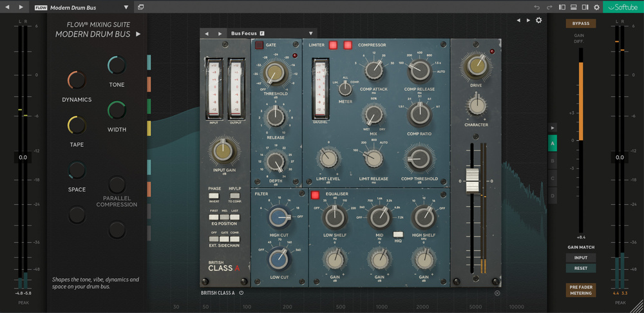Image resolution: width=644 pixels, height=313 pixels.
Task: Open the Modern Drum Bus preset dropdown
Action: 125,7
